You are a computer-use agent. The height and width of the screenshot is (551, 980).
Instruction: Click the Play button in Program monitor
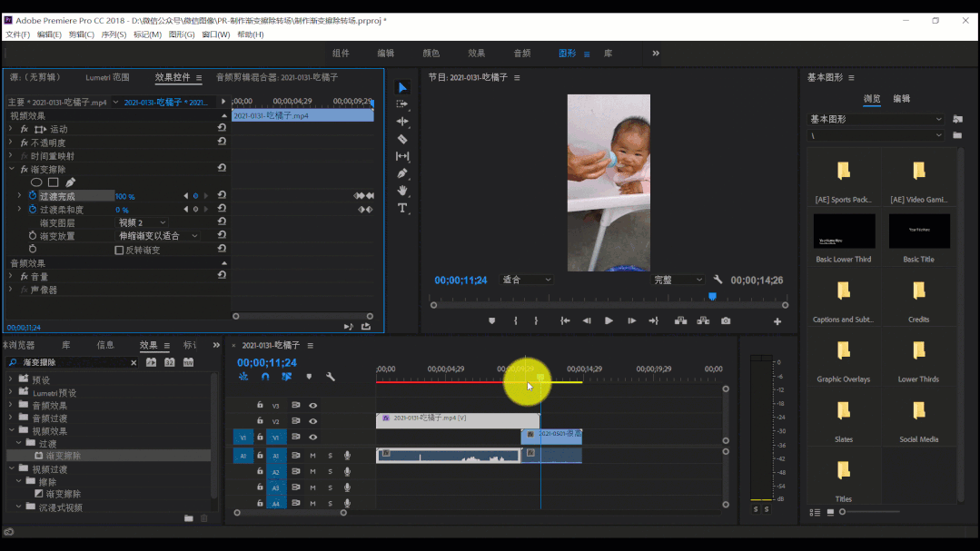click(609, 320)
